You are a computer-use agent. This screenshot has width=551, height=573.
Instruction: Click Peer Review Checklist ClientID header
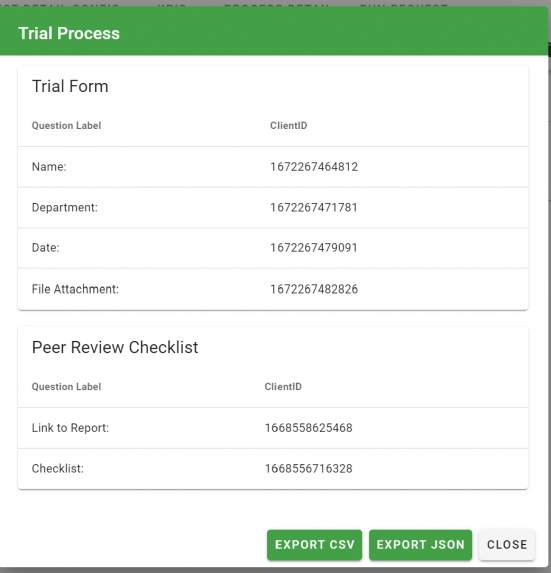pos(283,387)
